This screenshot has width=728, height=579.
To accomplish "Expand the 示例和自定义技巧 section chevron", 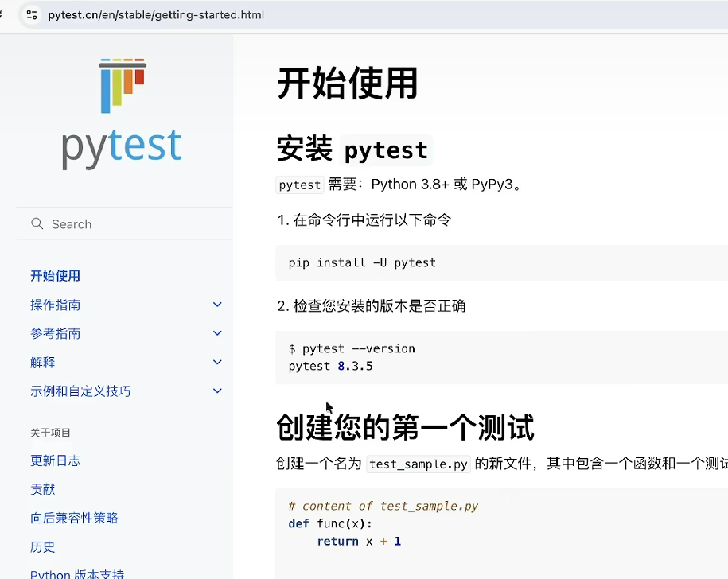I will [217, 391].
